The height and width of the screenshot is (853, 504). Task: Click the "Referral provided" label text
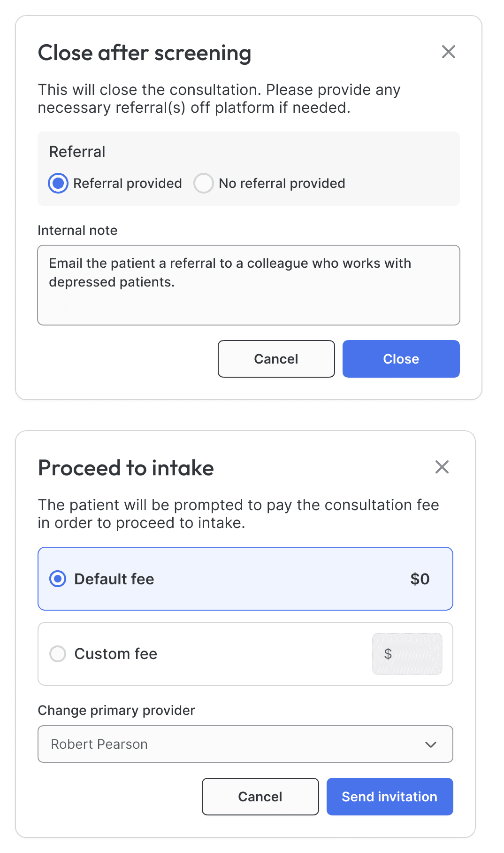(x=127, y=183)
